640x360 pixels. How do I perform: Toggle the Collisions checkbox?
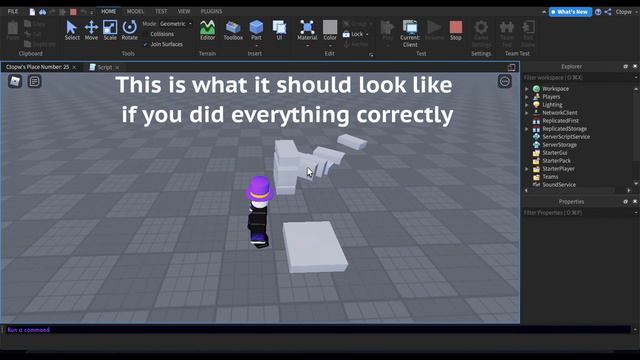pos(145,34)
